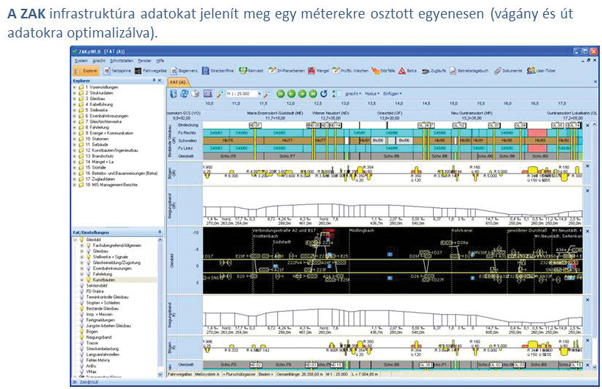Click the blue refresh arrow icon
This screenshot has width=602, height=389.
click(x=324, y=94)
